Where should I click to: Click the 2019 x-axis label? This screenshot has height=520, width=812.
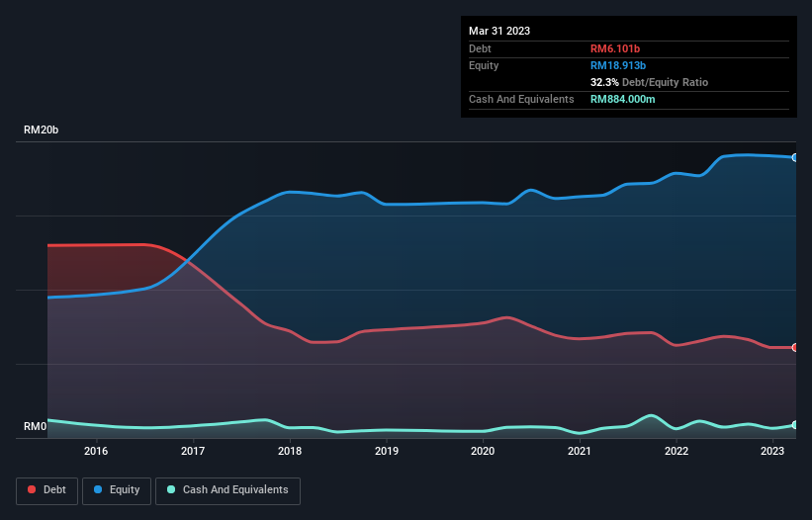[387, 451]
